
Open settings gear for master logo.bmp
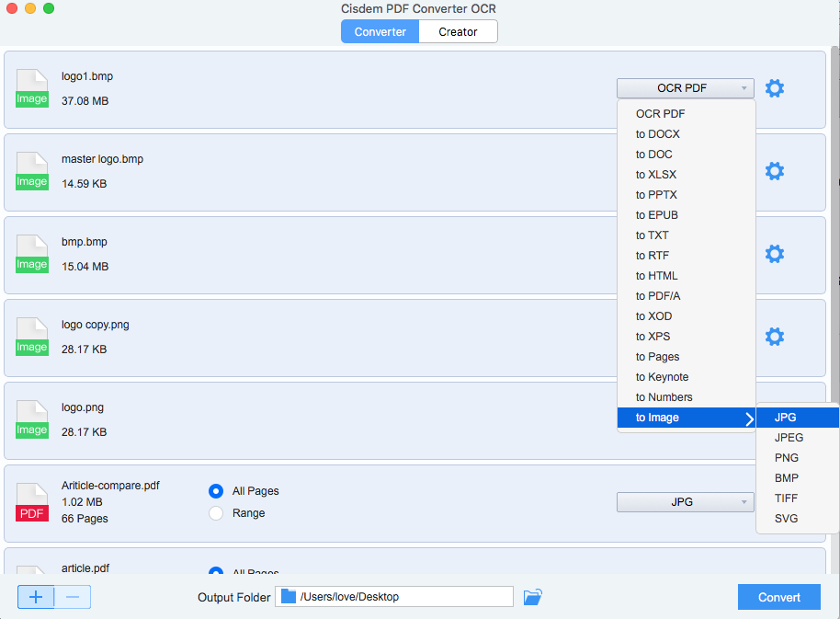point(774,171)
